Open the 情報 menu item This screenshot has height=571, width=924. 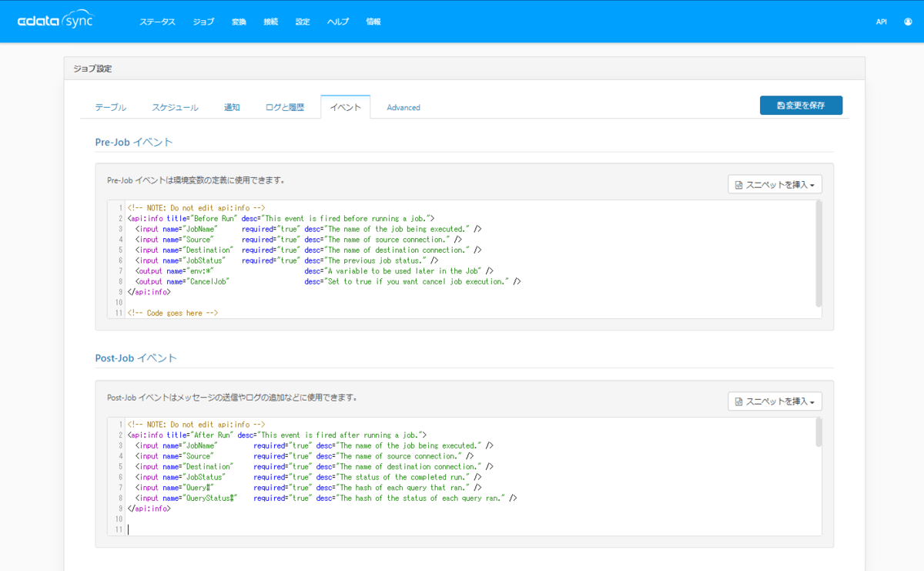[x=373, y=22]
